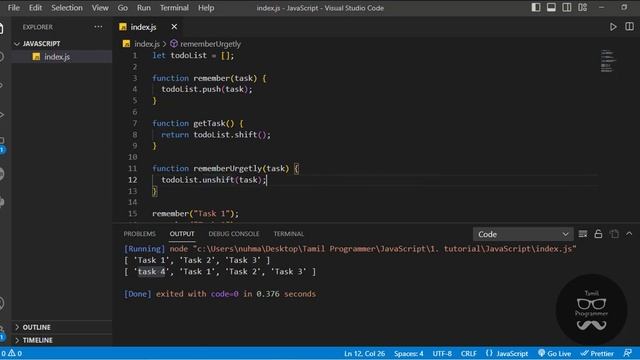Open index.js in the Explorer tree
This screenshot has height=360, width=640.
[x=57, y=57]
